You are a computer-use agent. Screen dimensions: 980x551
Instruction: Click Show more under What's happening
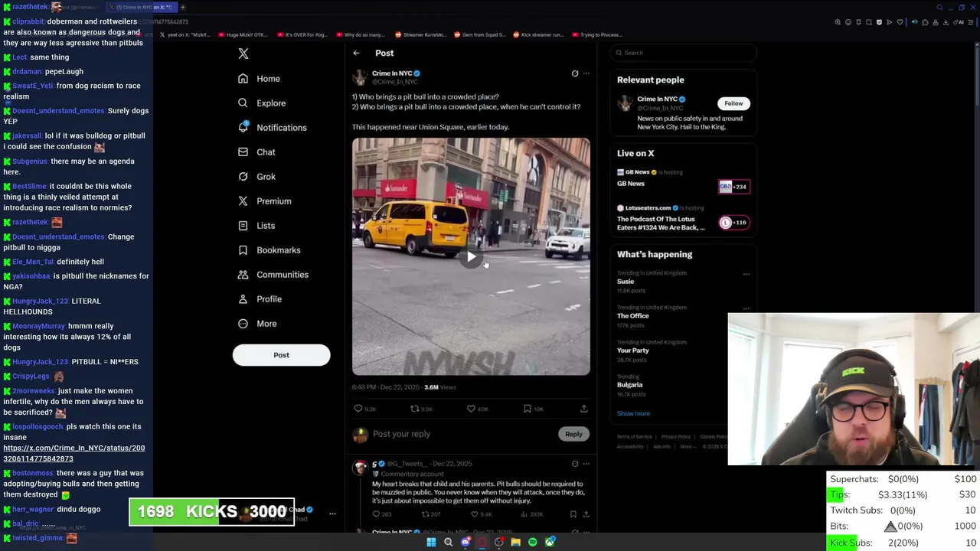[633, 413]
